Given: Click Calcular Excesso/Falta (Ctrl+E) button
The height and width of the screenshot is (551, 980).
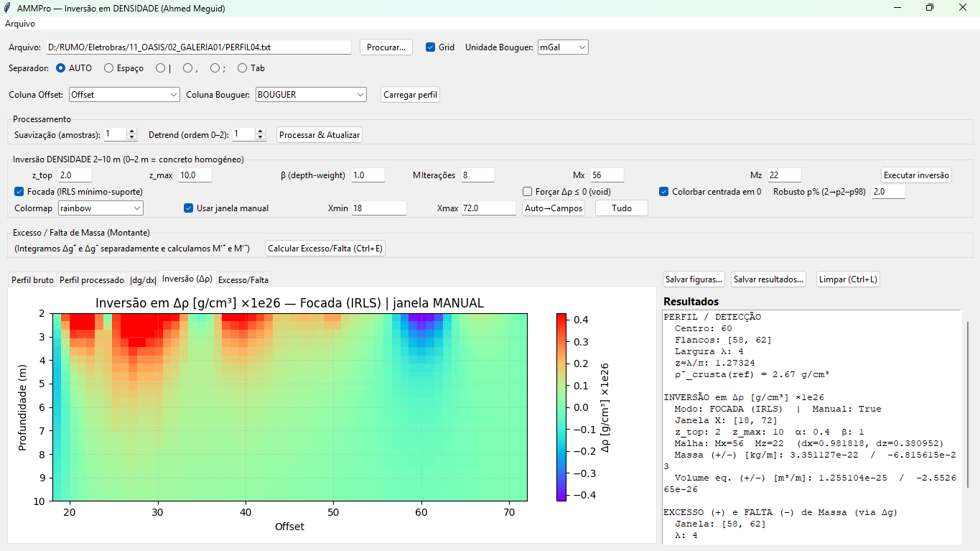Looking at the screenshot, I should click(x=325, y=249).
